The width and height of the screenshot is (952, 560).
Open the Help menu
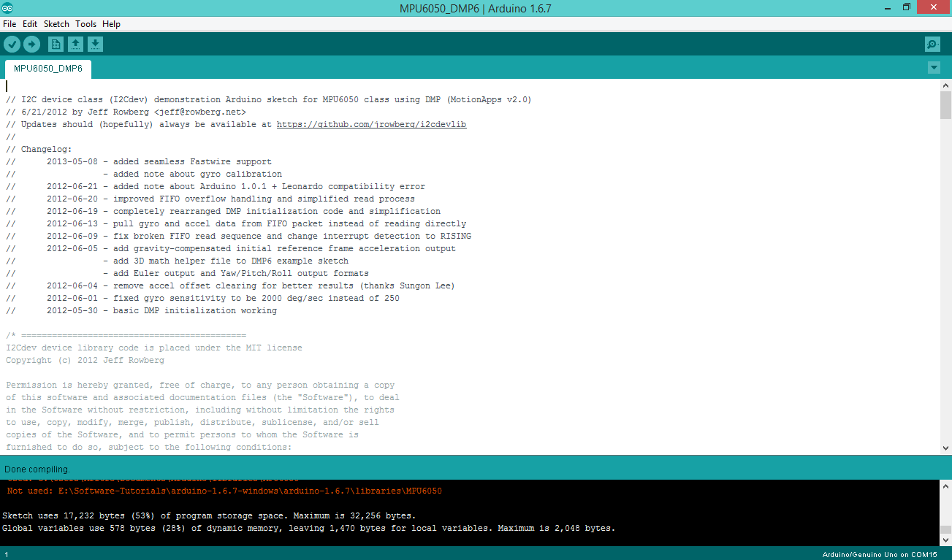click(111, 24)
